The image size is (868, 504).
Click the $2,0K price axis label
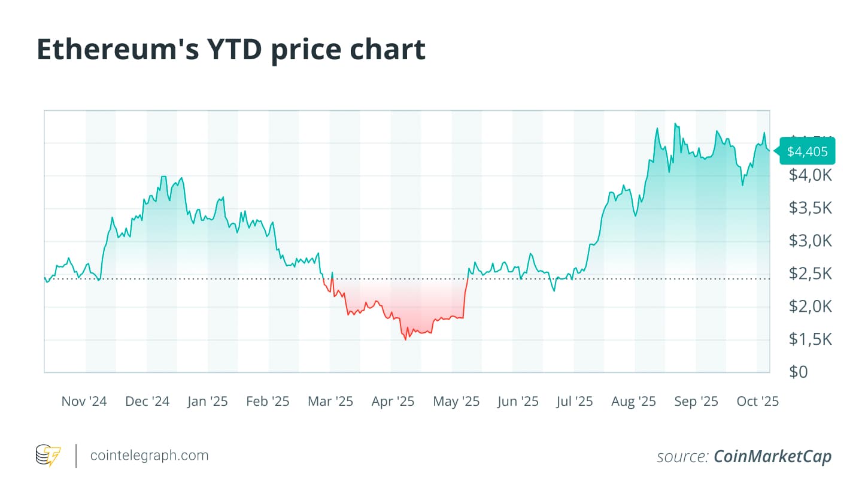coord(810,306)
